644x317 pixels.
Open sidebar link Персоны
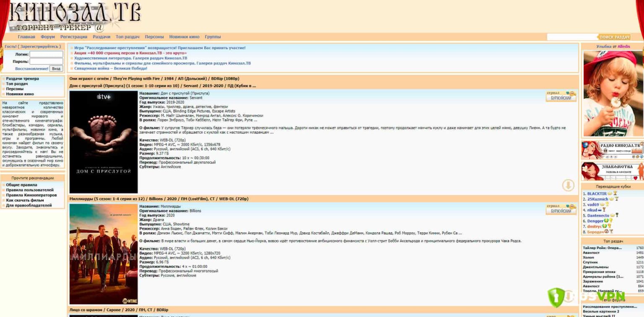point(15,89)
